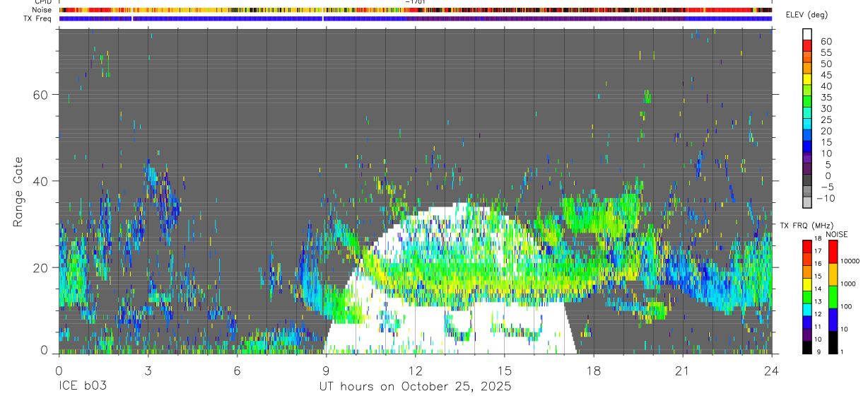Click the green ELEV segment between 30 and 35
868x401 pixels.
[x=807, y=101]
